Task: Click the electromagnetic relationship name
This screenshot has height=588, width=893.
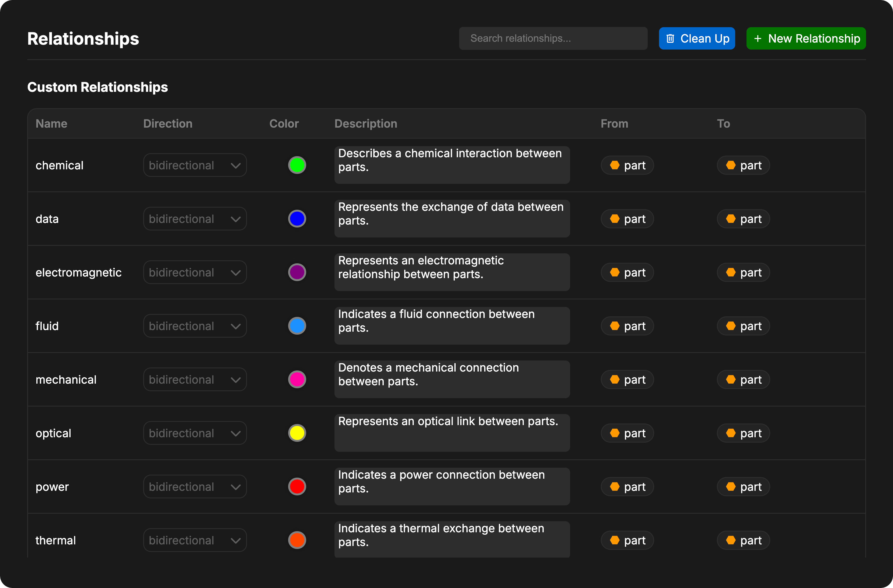Action: tap(78, 273)
